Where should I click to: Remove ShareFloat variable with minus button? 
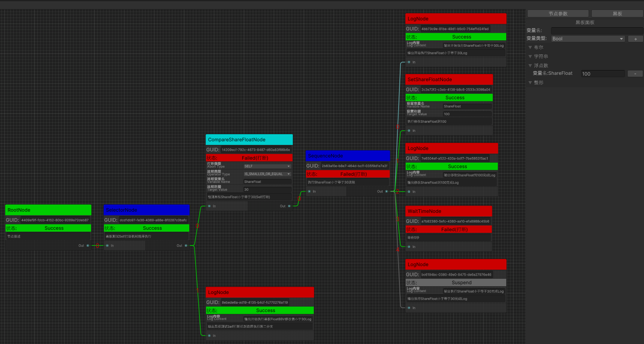coord(635,74)
